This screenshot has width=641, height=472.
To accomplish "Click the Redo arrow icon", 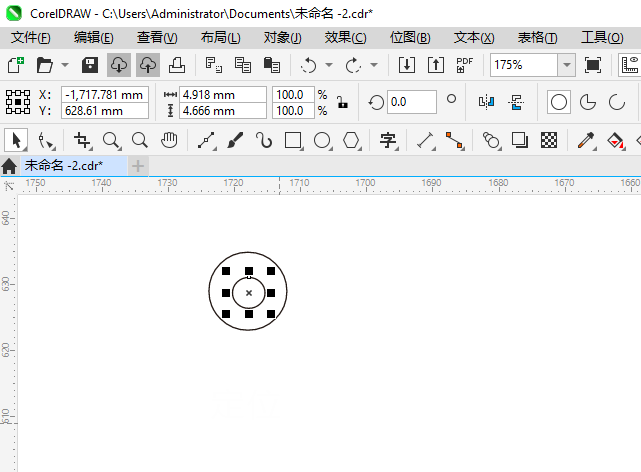I will click(x=354, y=65).
